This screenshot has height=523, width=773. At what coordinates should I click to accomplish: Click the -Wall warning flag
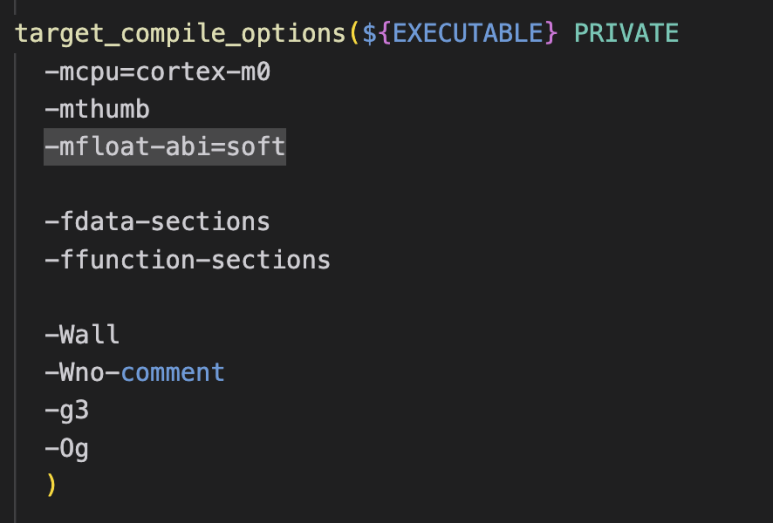tap(82, 335)
